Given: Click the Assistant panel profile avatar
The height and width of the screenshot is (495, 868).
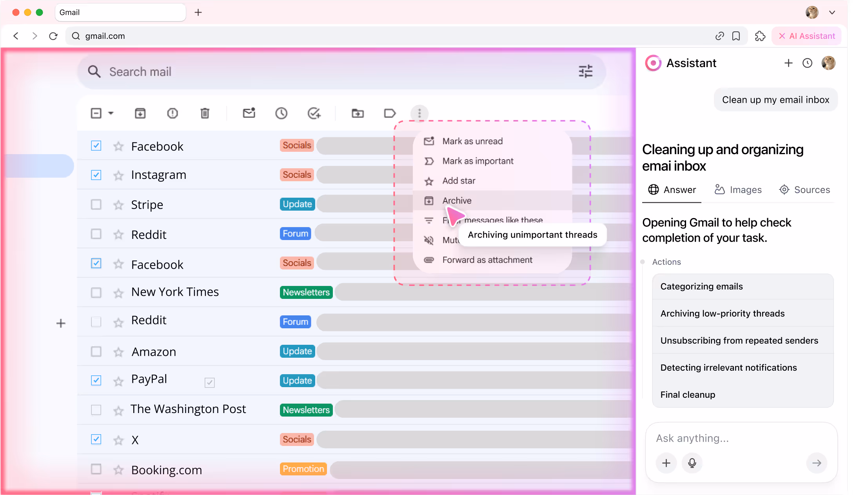Looking at the screenshot, I should pos(828,63).
